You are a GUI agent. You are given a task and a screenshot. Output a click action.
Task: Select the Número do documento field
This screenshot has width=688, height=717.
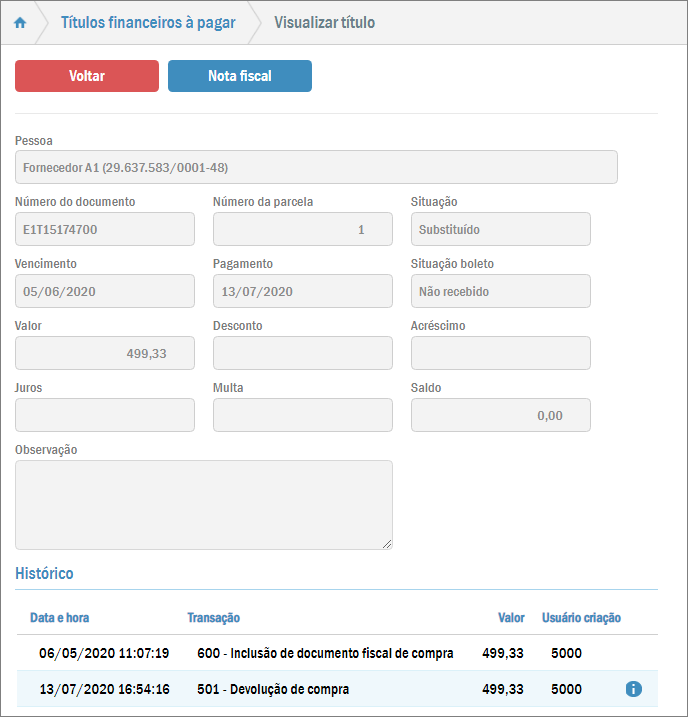click(x=105, y=229)
